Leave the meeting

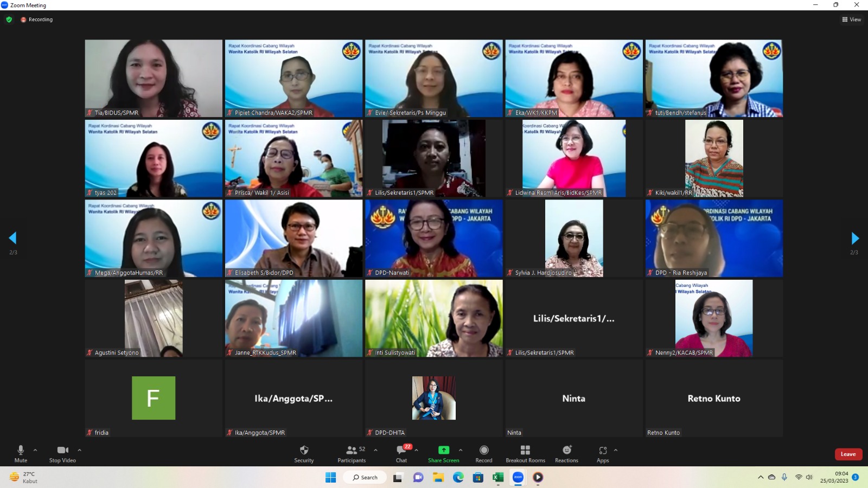[x=848, y=454]
